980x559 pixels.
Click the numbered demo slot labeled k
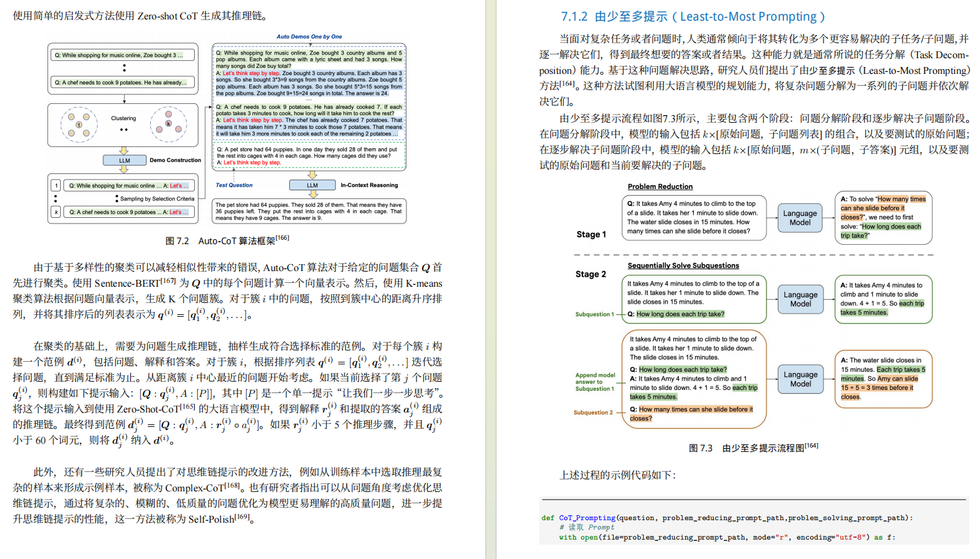[56, 212]
